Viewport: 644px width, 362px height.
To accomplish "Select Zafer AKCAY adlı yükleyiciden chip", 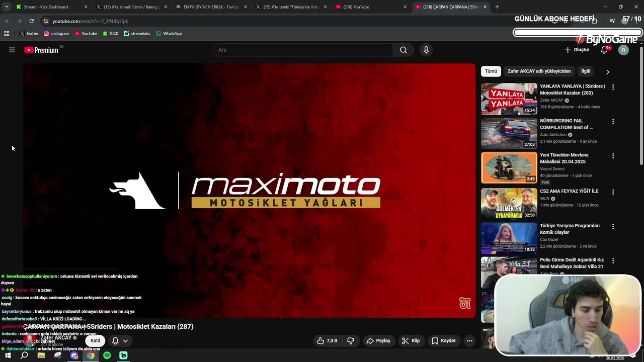I will tap(539, 71).
